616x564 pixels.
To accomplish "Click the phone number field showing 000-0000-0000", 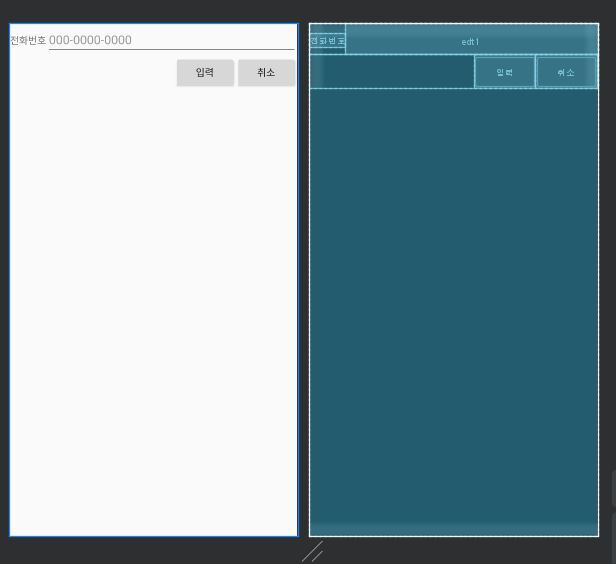I will (x=171, y=40).
